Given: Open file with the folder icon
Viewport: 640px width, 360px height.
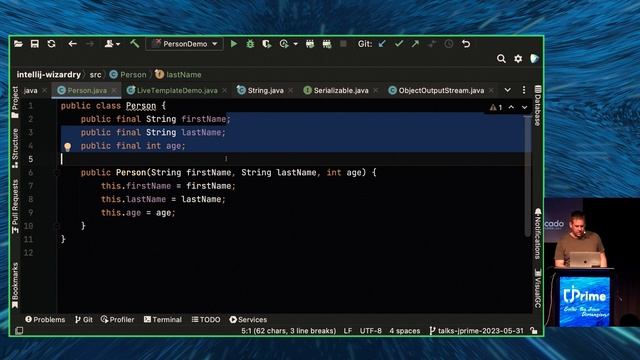Looking at the screenshot, I should tap(18, 44).
